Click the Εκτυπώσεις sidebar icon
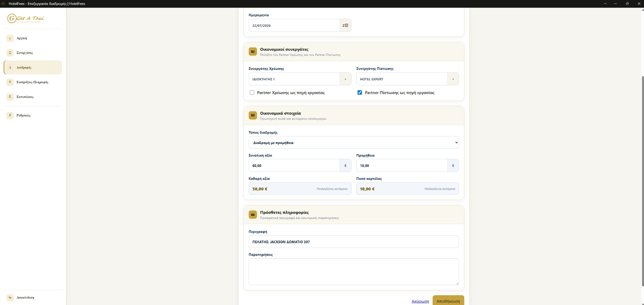 coord(10,97)
